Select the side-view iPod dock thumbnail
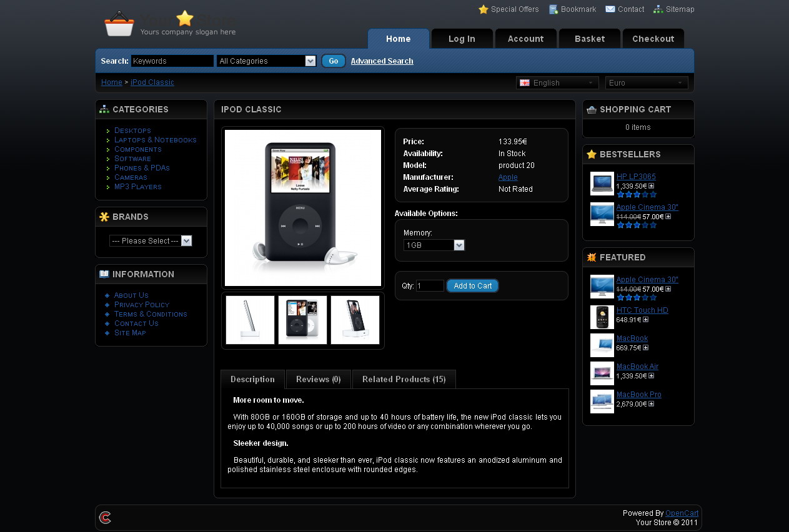The width and height of the screenshot is (789, 532). tap(250, 320)
